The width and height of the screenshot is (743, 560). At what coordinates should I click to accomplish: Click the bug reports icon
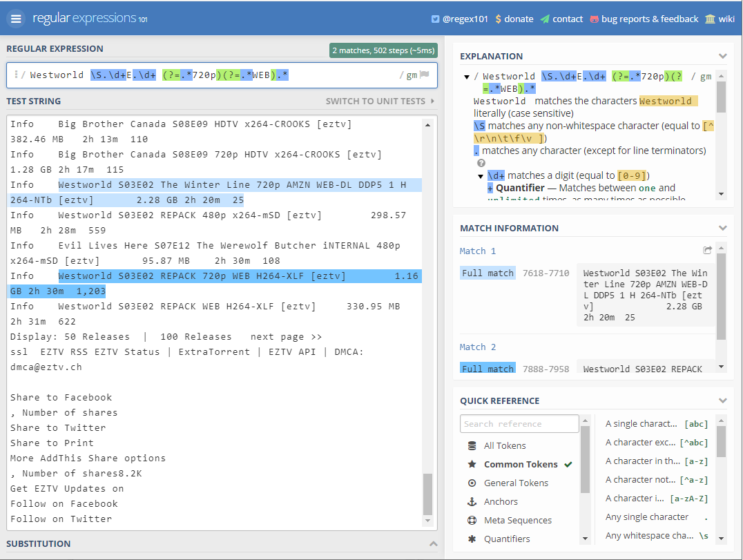[x=595, y=19]
